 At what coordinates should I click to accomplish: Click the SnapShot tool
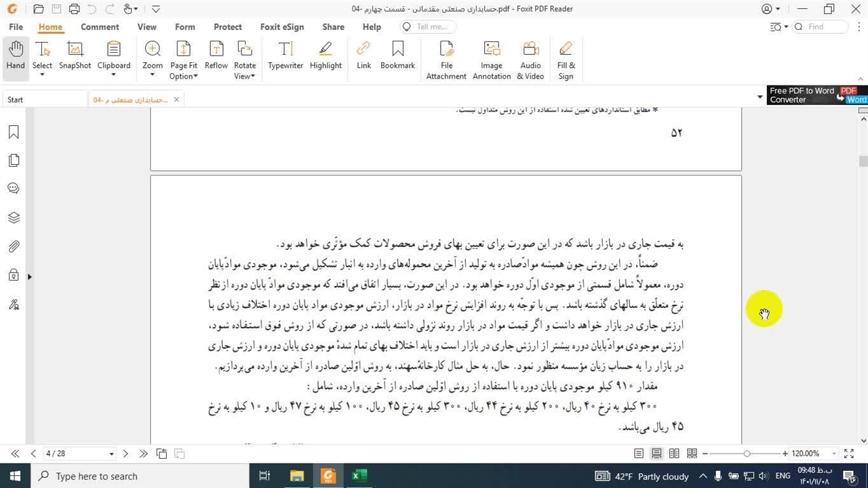point(75,56)
